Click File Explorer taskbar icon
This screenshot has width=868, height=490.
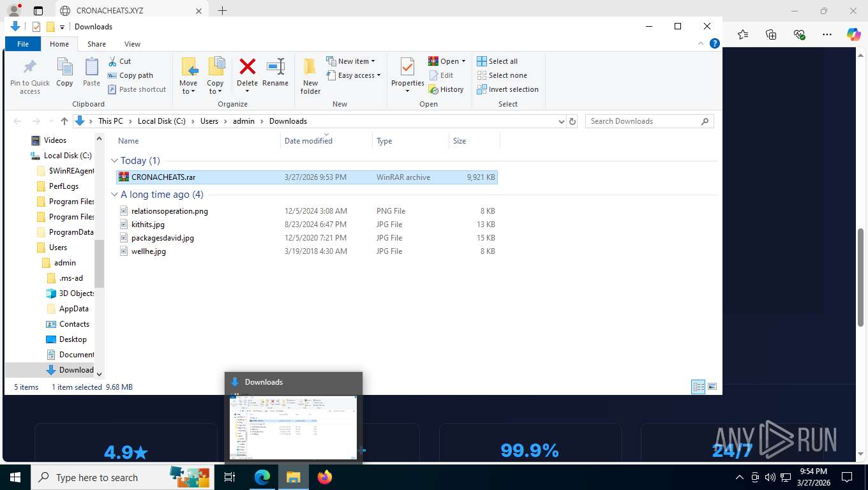click(x=293, y=477)
